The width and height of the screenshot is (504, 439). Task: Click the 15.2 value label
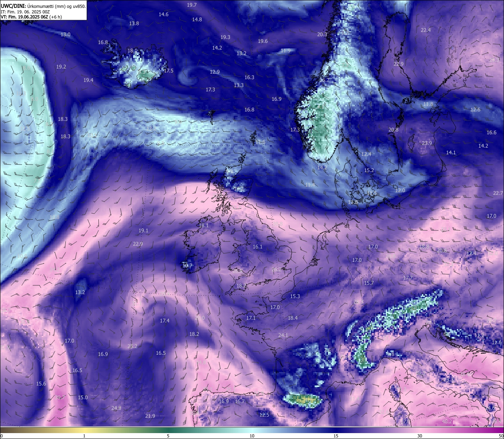[369, 170]
